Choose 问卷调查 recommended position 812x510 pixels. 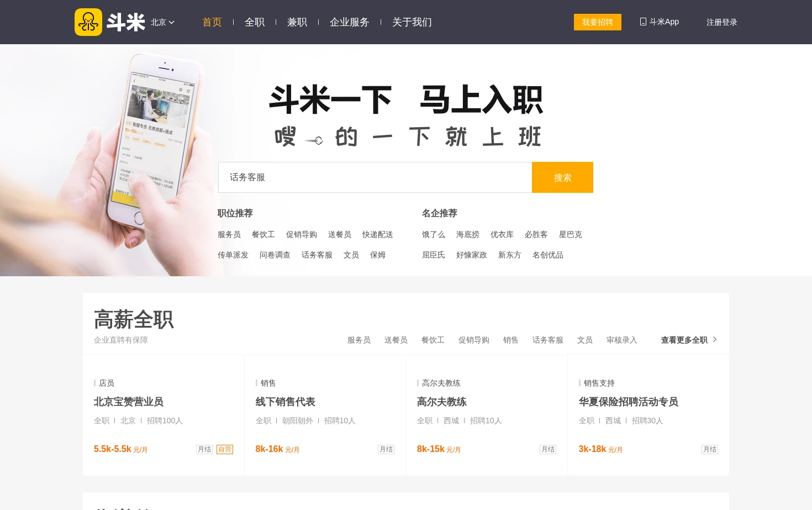tap(275, 255)
